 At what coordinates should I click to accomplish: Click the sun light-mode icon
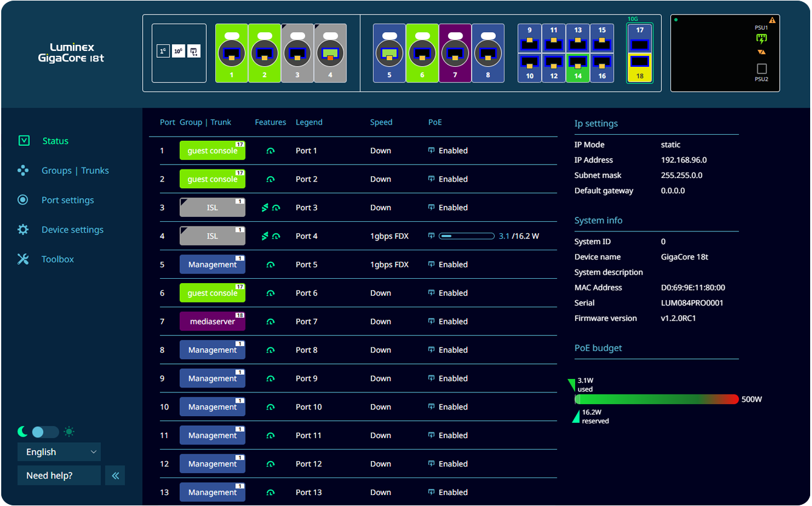coord(69,432)
